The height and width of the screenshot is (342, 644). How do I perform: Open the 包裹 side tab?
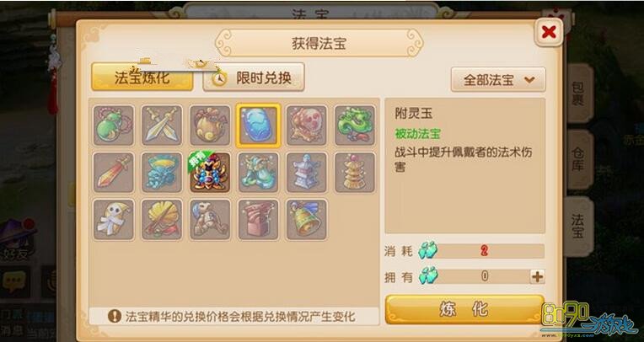[x=578, y=94]
